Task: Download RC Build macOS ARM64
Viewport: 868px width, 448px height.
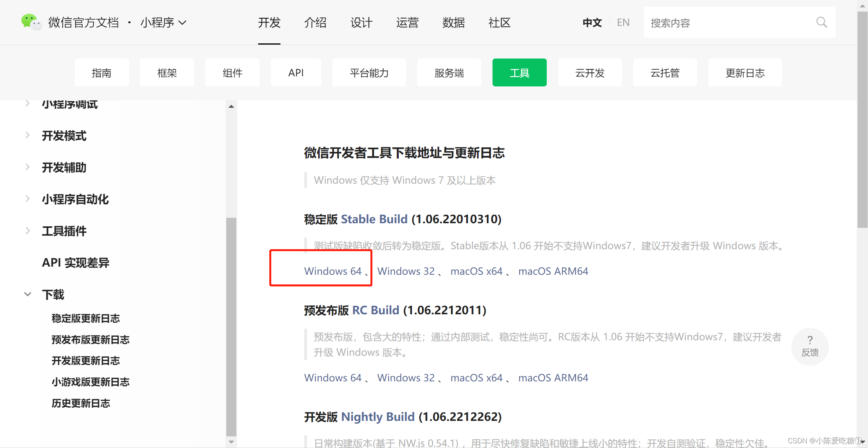Action: pyautogui.click(x=553, y=378)
